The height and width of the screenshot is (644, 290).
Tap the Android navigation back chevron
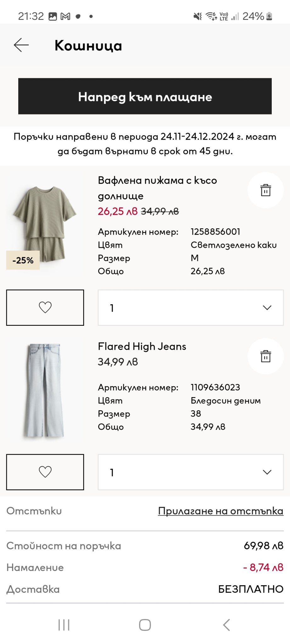pos(226,625)
